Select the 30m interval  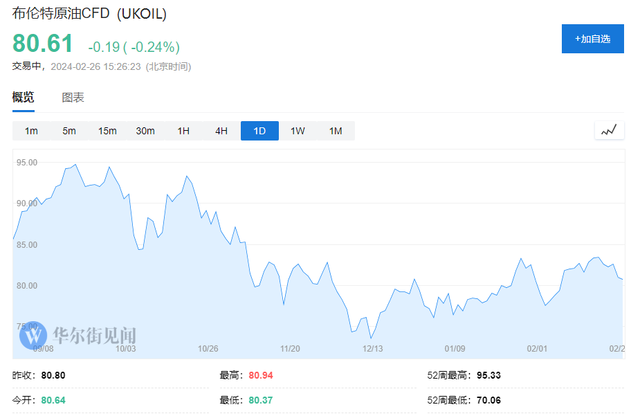[x=145, y=131]
